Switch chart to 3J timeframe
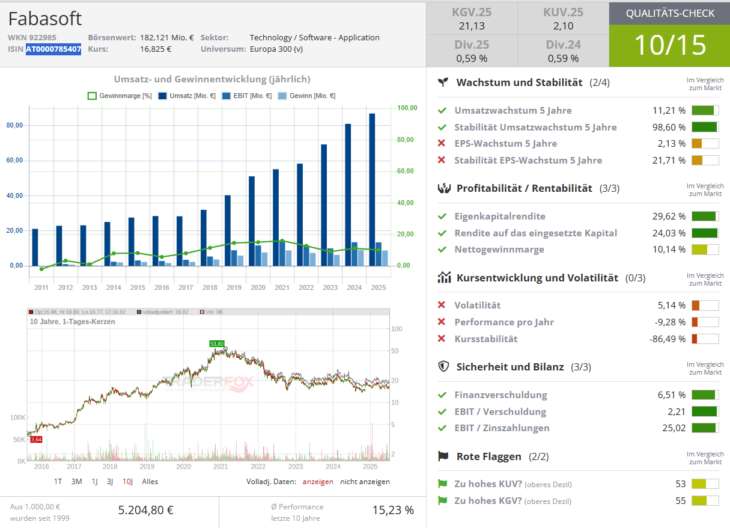730x528 pixels. click(x=110, y=481)
